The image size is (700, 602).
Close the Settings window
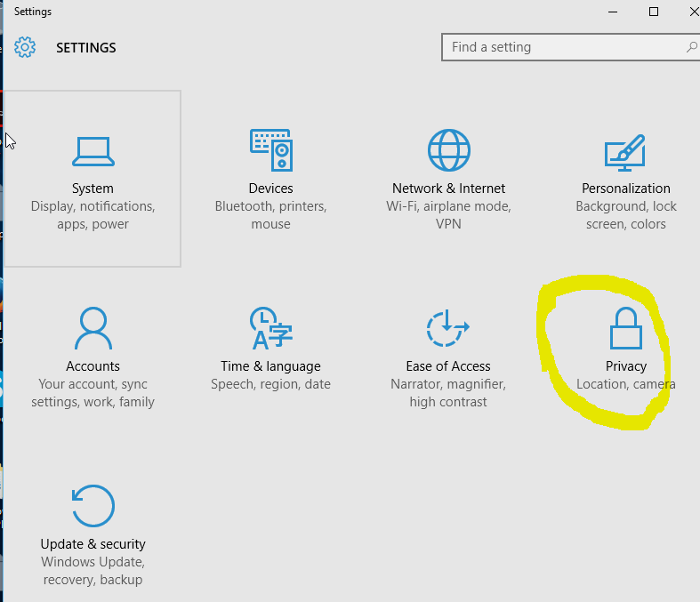point(694,12)
